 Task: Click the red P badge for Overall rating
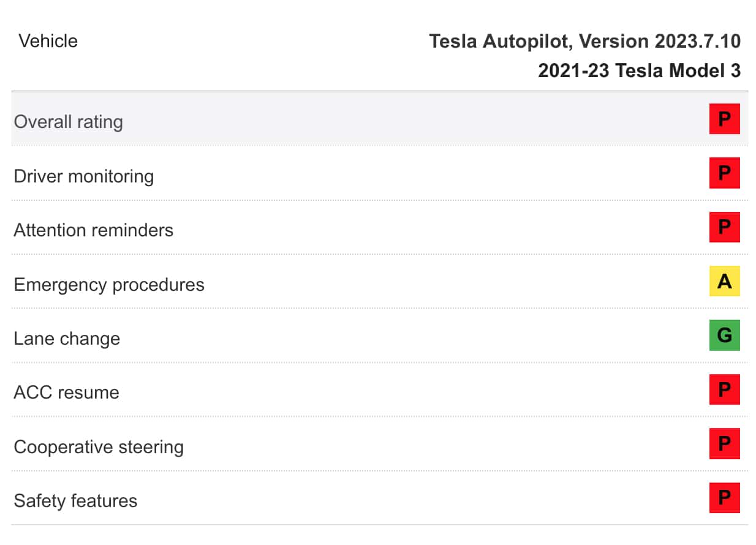click(724, 119)
